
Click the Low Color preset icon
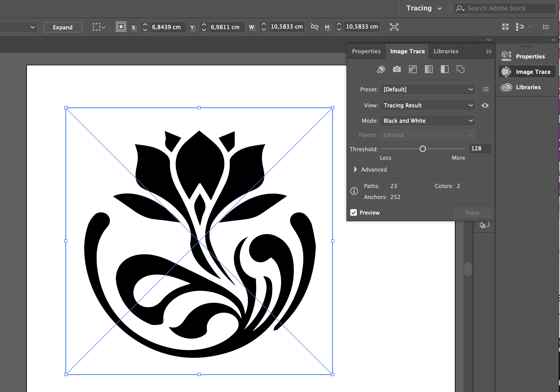coord(413,69)
